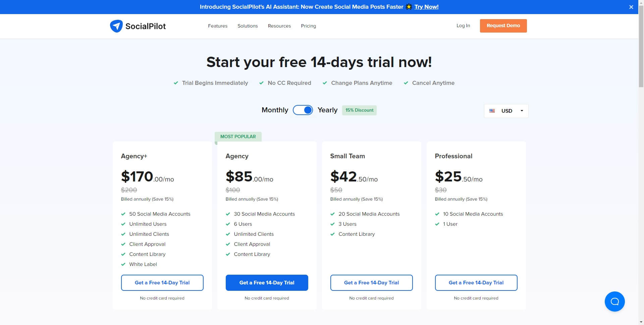Open the chat support bubble
This screenshot has width=644, height=325.
pyautogui.click(x=614, y=301)
